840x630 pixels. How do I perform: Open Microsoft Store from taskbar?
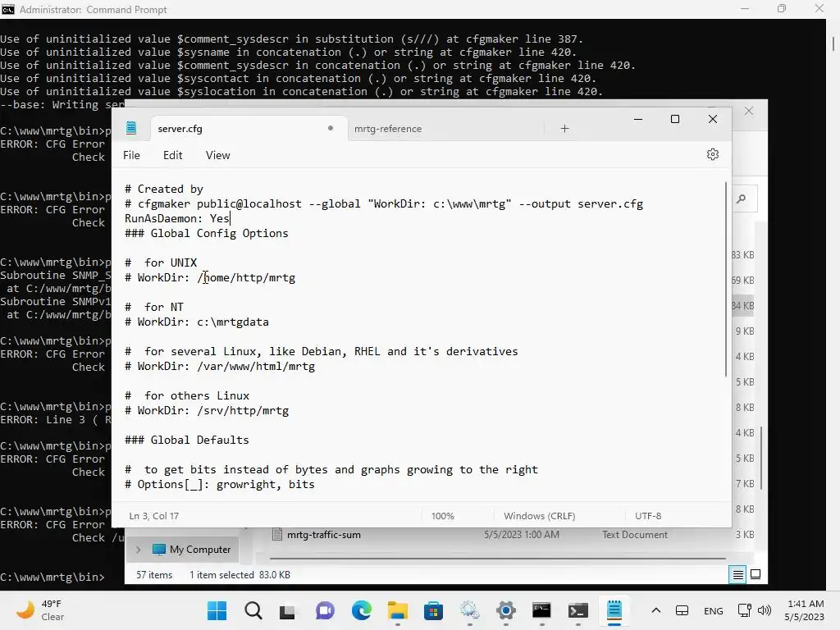(433, 610)
